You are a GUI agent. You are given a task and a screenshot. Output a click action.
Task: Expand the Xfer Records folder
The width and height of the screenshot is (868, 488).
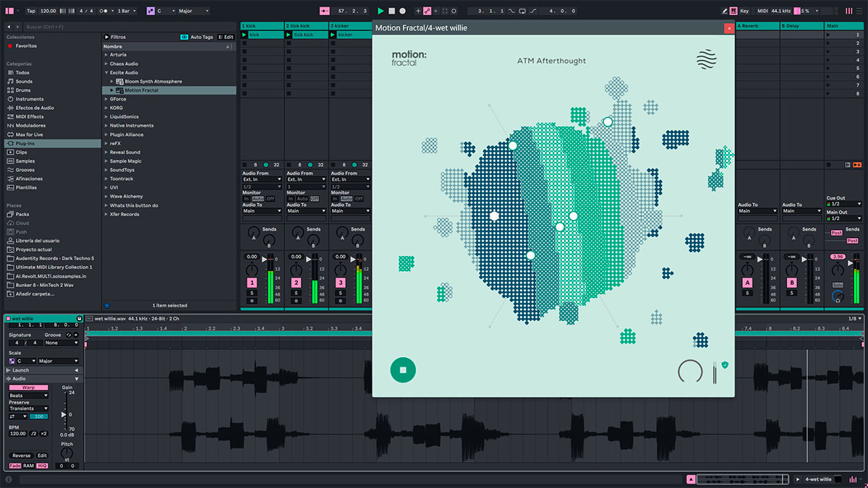pyautogui.click(x=106, y=214)
